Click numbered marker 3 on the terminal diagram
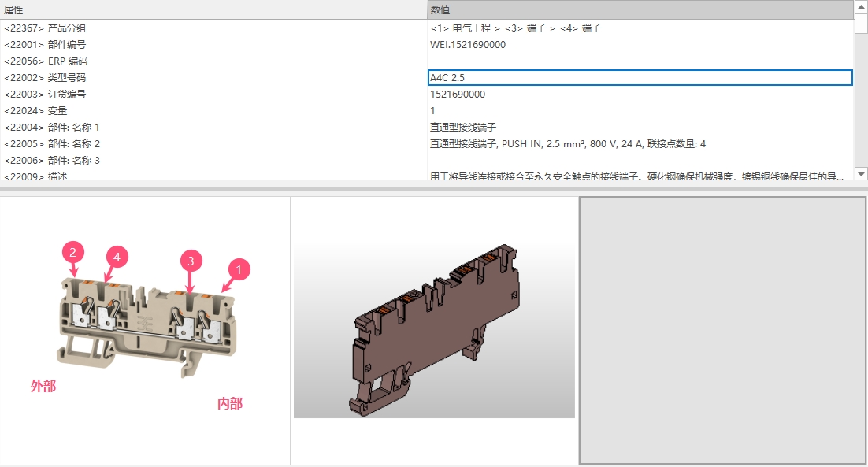Viewport: 868px width, 467px height. pyautogui.click(x=191, y=260)
